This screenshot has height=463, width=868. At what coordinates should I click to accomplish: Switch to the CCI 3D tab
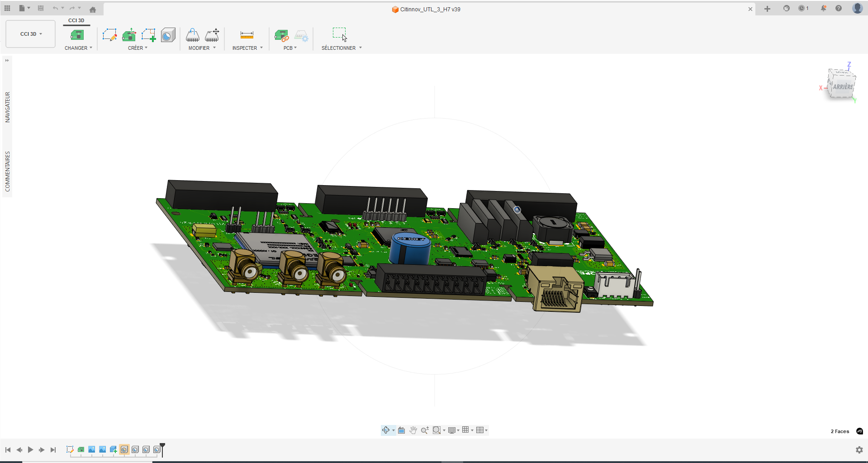tap(76, 20)
